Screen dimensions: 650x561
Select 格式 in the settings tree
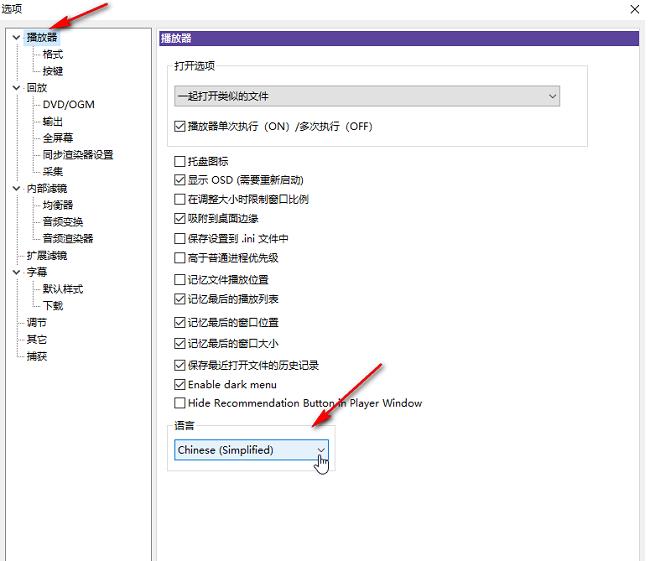coord(52,55)
